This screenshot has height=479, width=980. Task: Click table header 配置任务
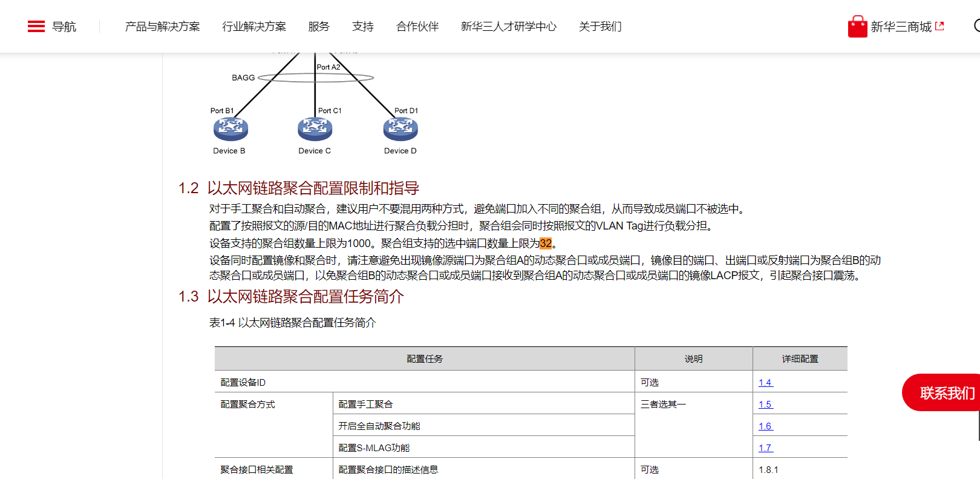(425, 359)
